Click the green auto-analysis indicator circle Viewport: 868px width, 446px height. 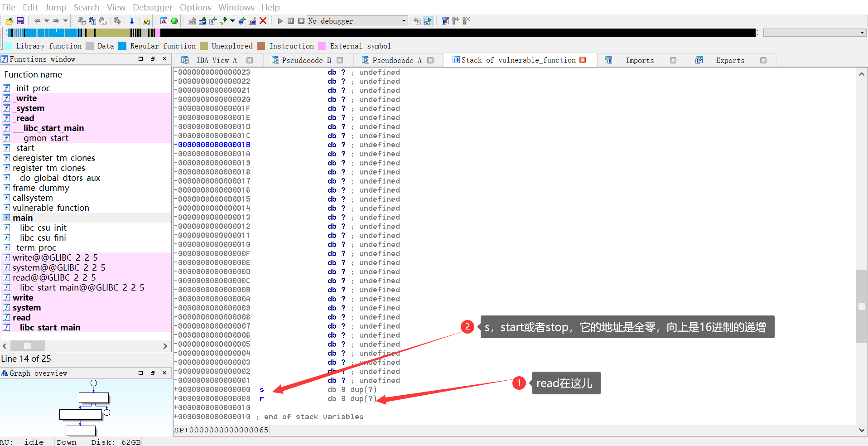click(x=174, y=21)
